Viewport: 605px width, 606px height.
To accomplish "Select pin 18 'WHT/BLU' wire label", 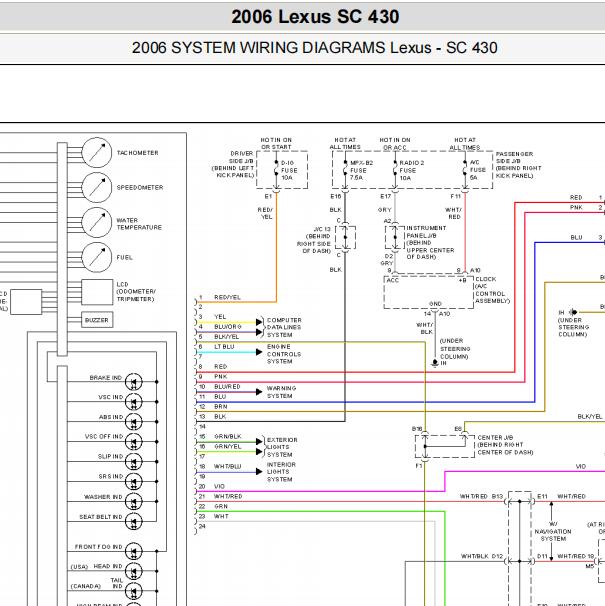I will 227,466.
